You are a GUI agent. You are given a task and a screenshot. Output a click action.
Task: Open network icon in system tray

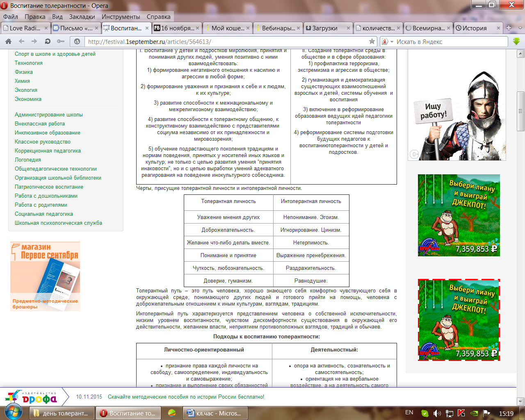pos(450,413)
